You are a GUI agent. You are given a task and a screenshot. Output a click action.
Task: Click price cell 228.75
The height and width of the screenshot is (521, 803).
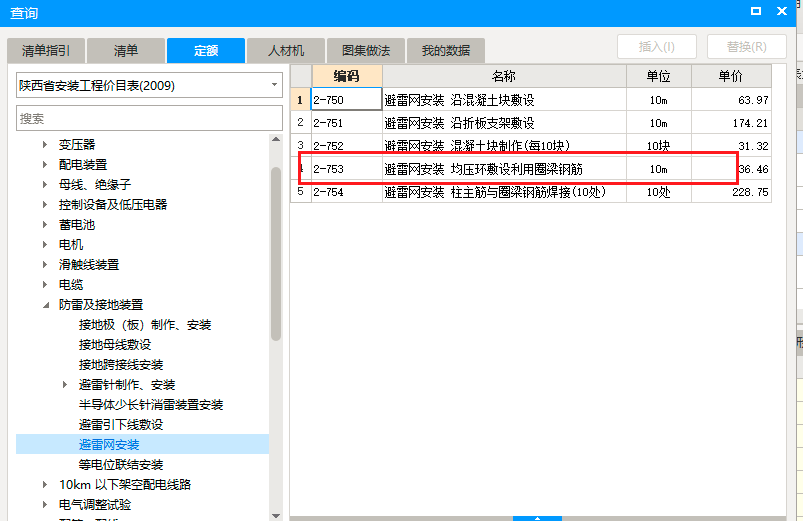point(731,192)
